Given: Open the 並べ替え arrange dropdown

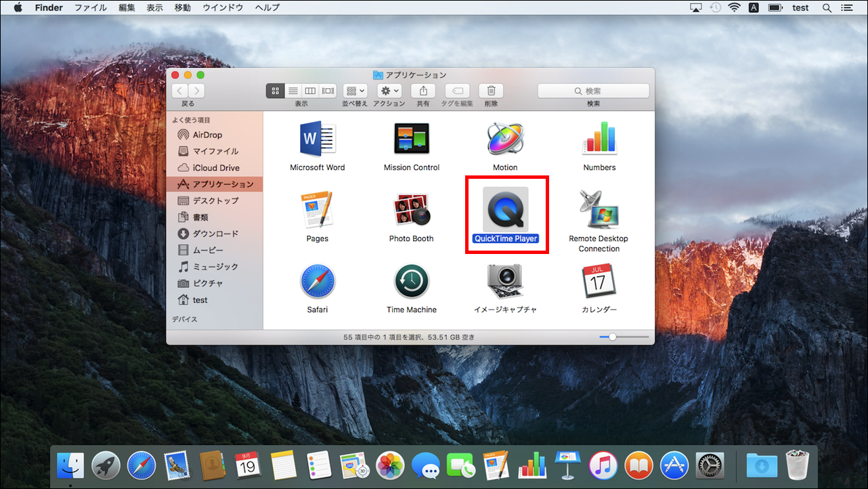Looking at the screenshot, I should (355, 91).
